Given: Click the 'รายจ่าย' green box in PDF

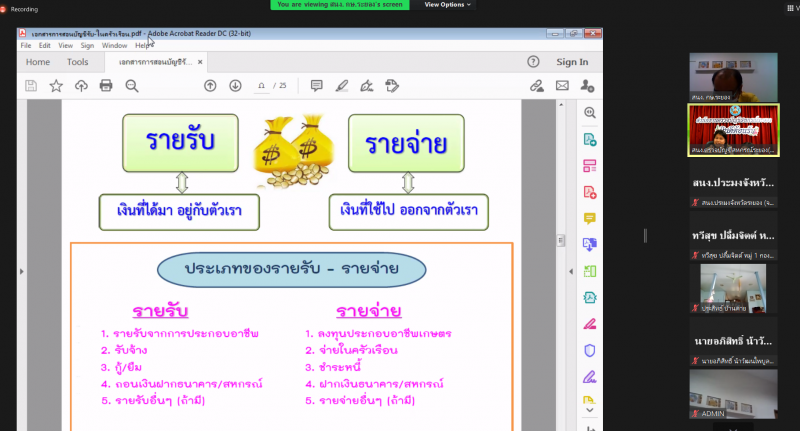Looking at the screenshot, I should 406,143.
